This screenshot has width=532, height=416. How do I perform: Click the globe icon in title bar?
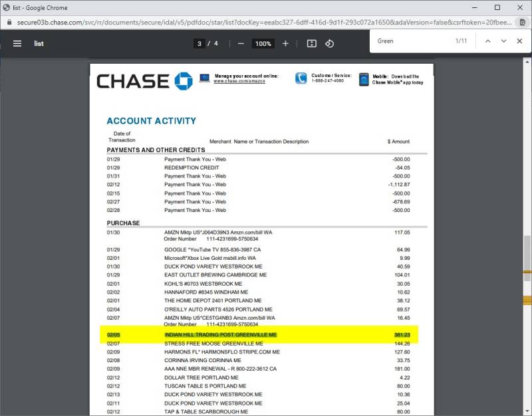pos(7,7)
